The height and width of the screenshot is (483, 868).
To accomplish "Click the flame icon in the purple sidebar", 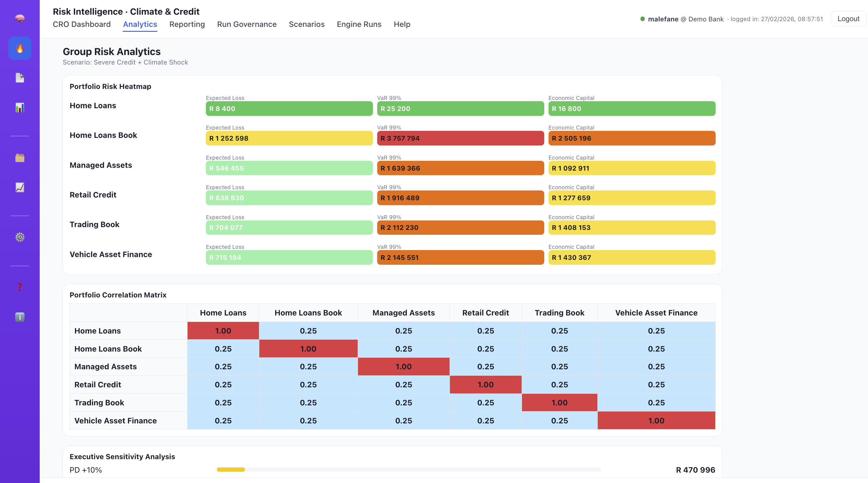I will coord(19,48).
